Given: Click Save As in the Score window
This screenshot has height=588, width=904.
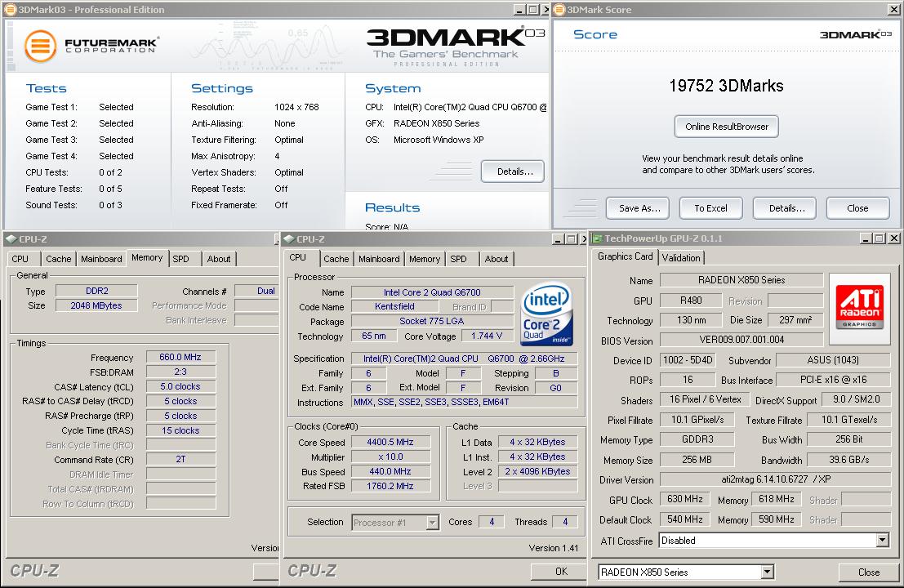Looking at the screenshot, I should (x=638, y=208).
